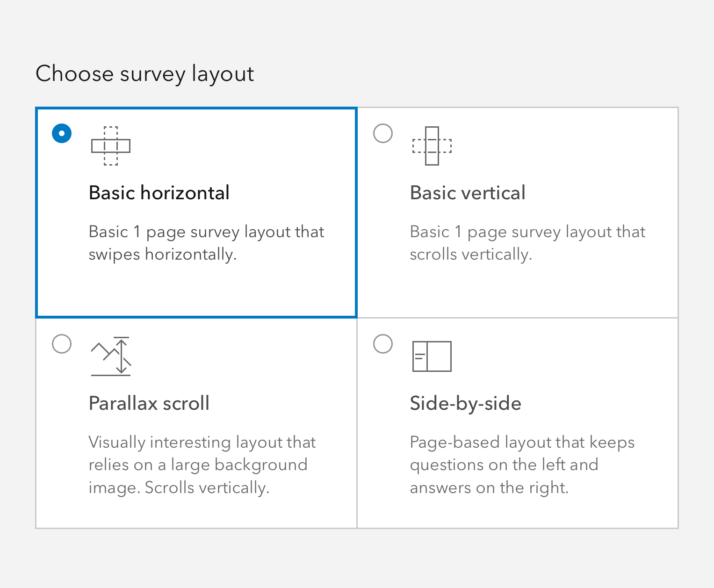Image resolution: width=714 pixels, height=588 pixels.
Task: Choose the Side-by-side radio button
Action: tap(383, 344)
